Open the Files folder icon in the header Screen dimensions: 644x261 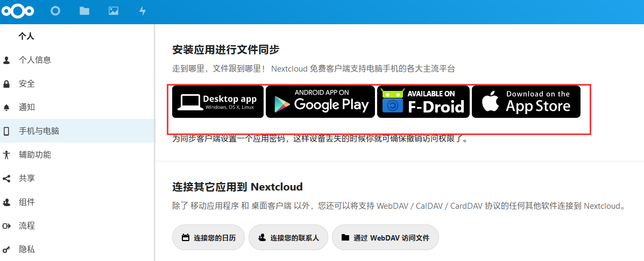[84, 11]
